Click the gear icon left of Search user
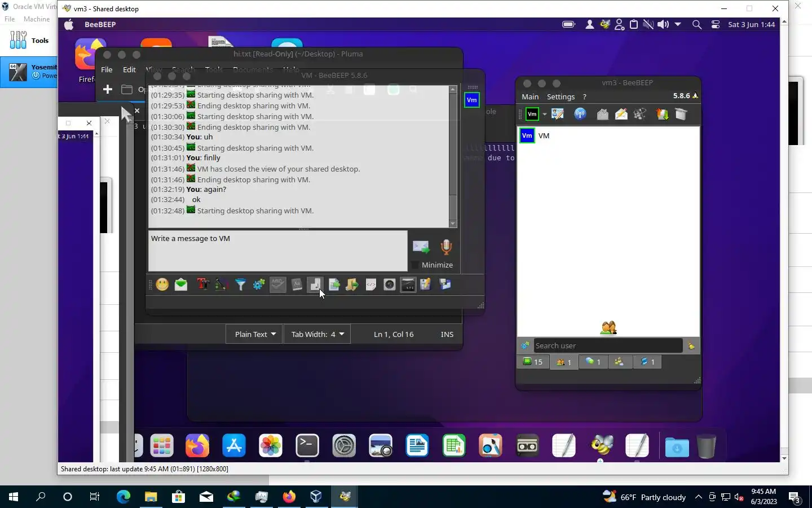This screenshot has width=812, height=508. pos(525,345)
